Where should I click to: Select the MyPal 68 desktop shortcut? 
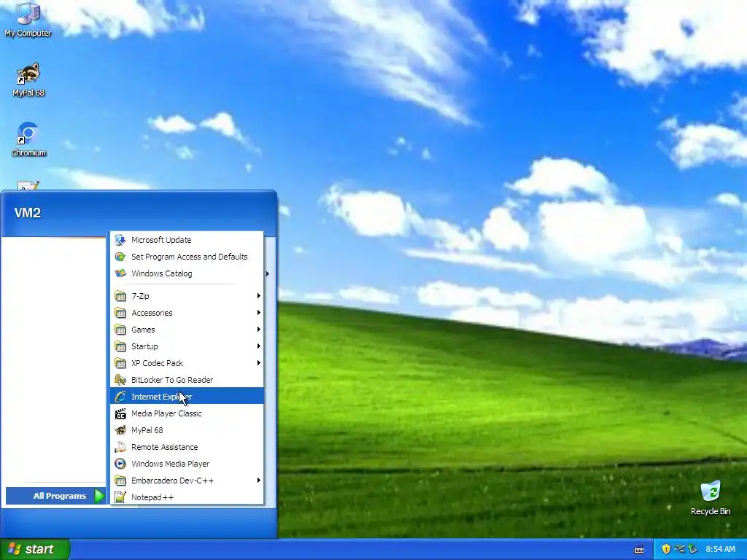click(x=28, y=79)
